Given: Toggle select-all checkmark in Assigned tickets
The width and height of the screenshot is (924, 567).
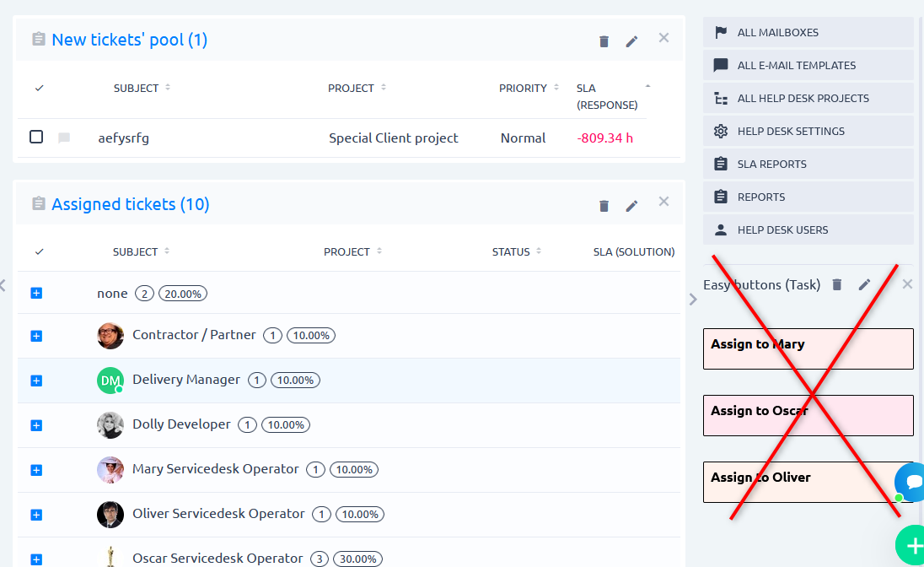Looking at the screenshot, I should 40,251.
